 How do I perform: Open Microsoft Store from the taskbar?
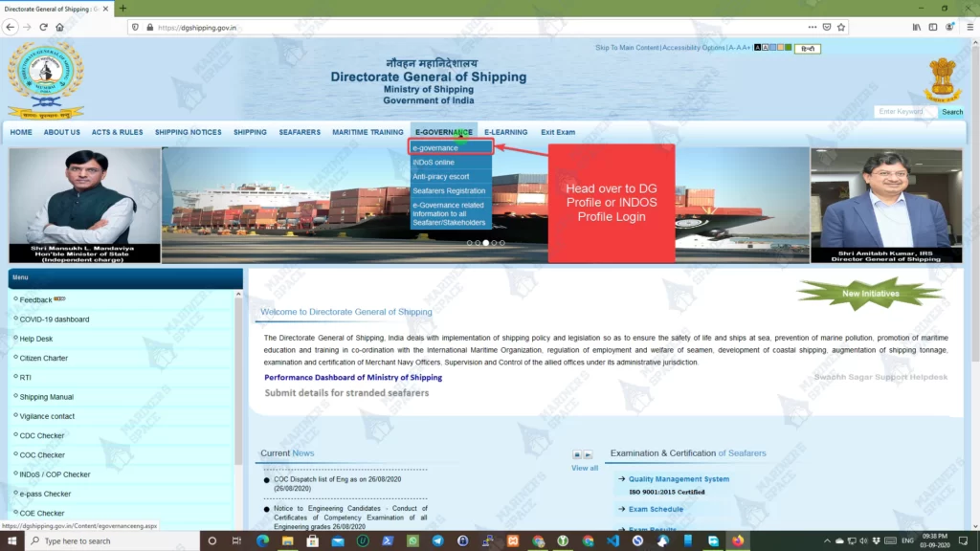pos(313,540)
